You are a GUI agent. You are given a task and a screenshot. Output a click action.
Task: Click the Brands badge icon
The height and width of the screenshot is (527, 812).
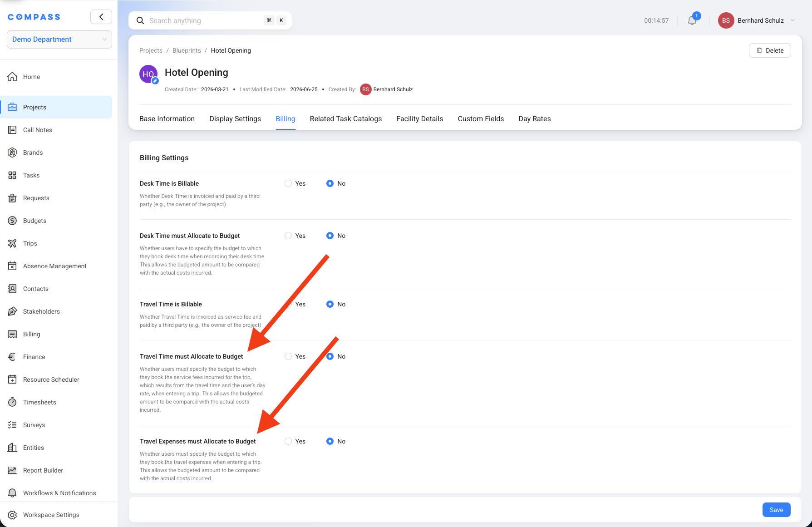12,153
